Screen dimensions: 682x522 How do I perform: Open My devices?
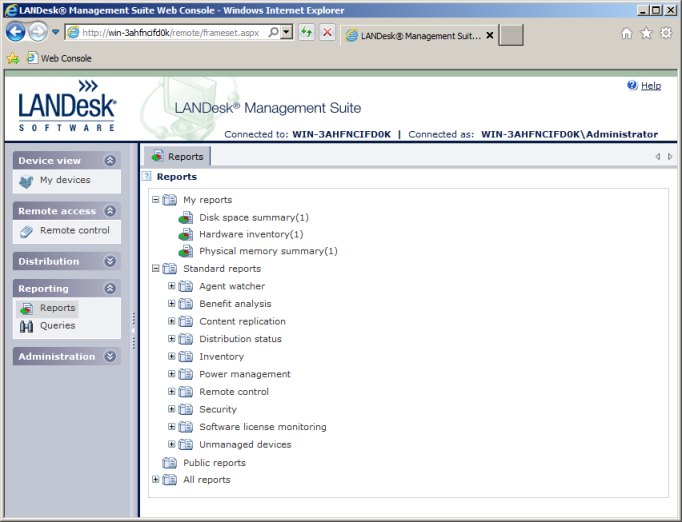point(65,180)
